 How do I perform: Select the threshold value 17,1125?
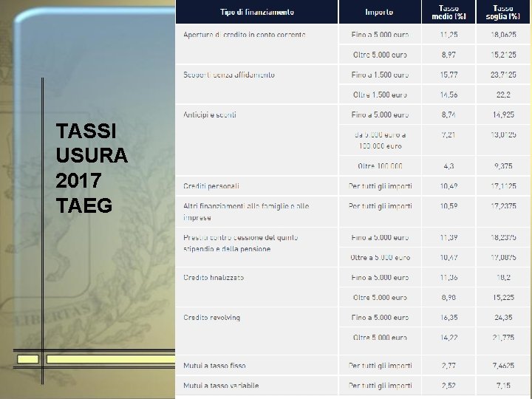click(503, 186)
